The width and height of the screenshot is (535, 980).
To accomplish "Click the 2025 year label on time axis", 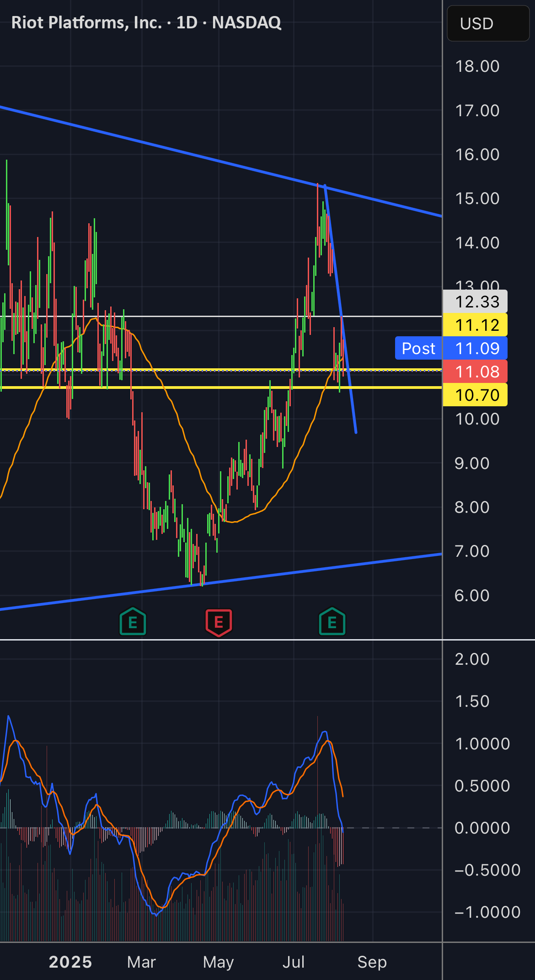I will [x=70, y=962].
